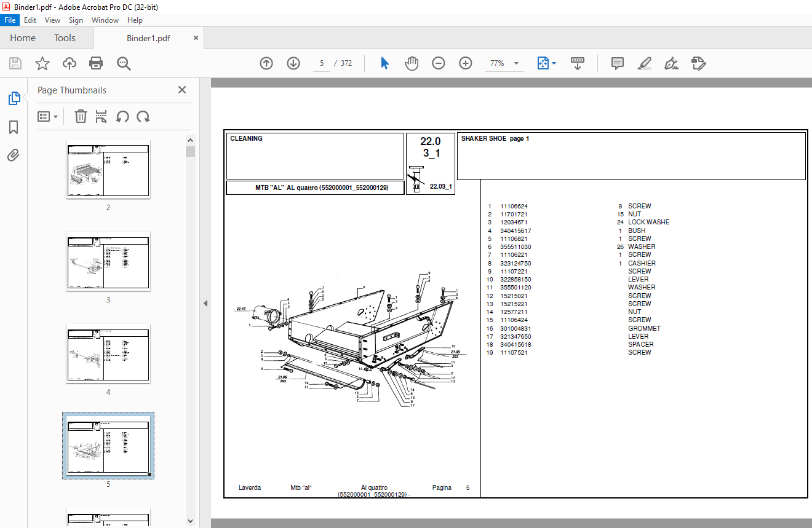Select page 5 thumbnail

coord(108,447)
